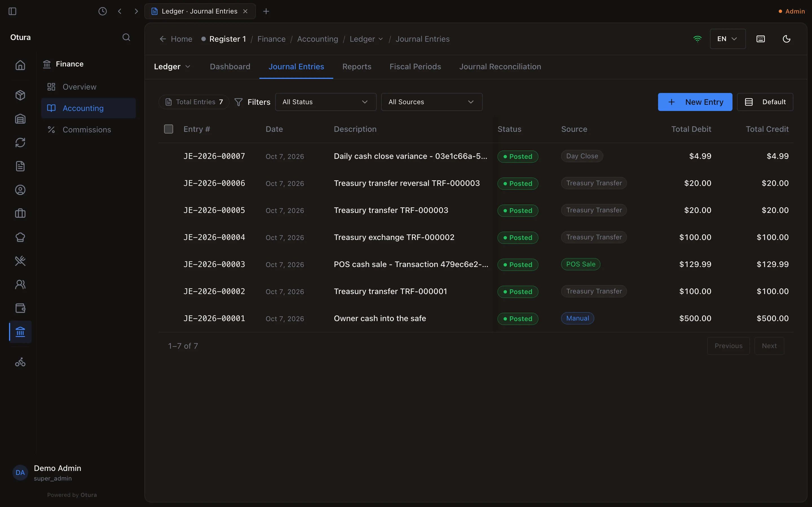Open the history clock icon

[x=102, y=11]
